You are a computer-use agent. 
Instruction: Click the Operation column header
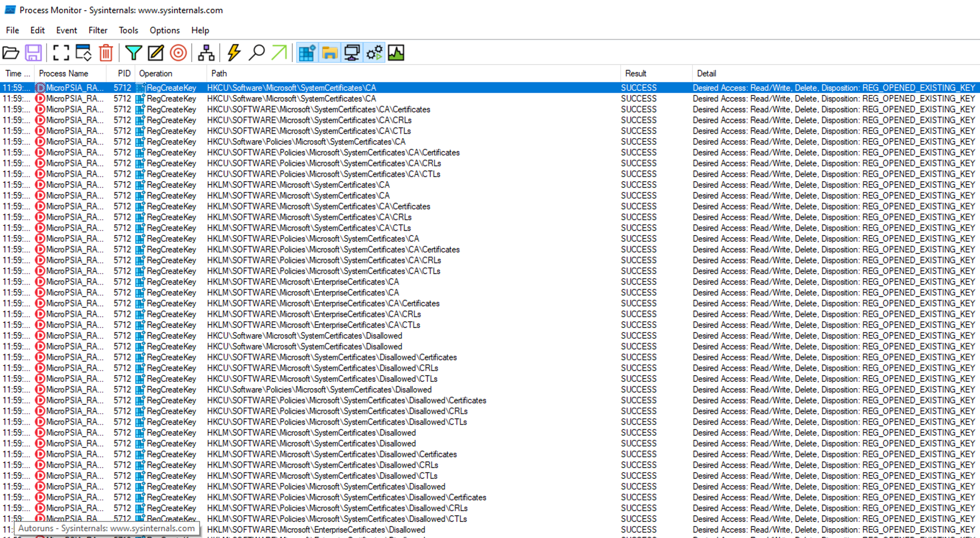coord(171,73)
